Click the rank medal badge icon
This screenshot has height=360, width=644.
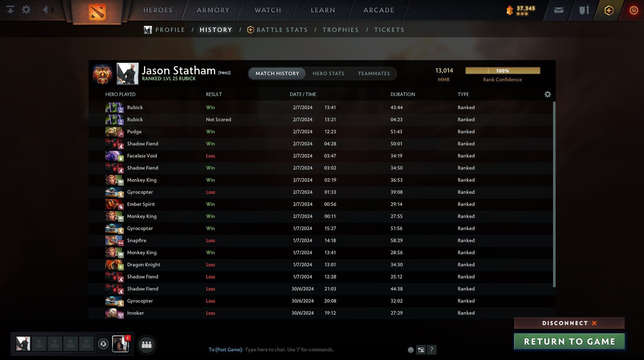pyautogui.click(x=103, y=74)
